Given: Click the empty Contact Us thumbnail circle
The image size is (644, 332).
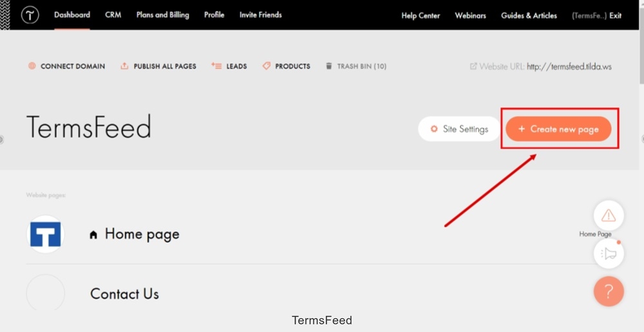Looking at the screenshot, I should [x=46, y=293].
